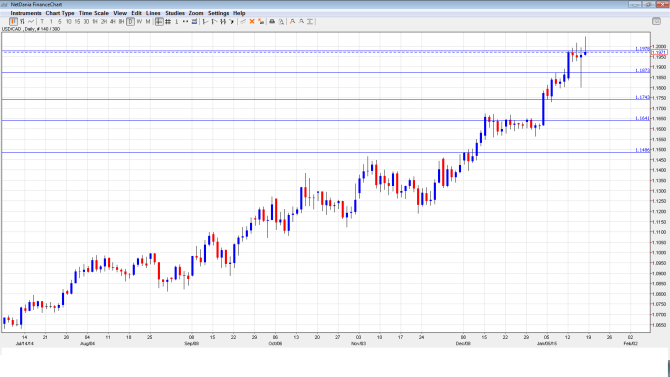Click the tall blue candle at Jan 05
The image size is (670, 377).
pos(543,109)
